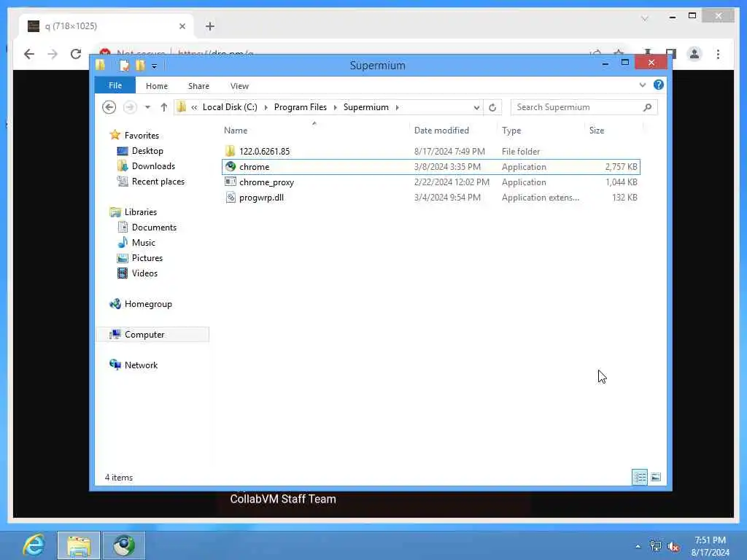
Task: Select the 122.0.6261.85 folder
Action: point(264,152)
